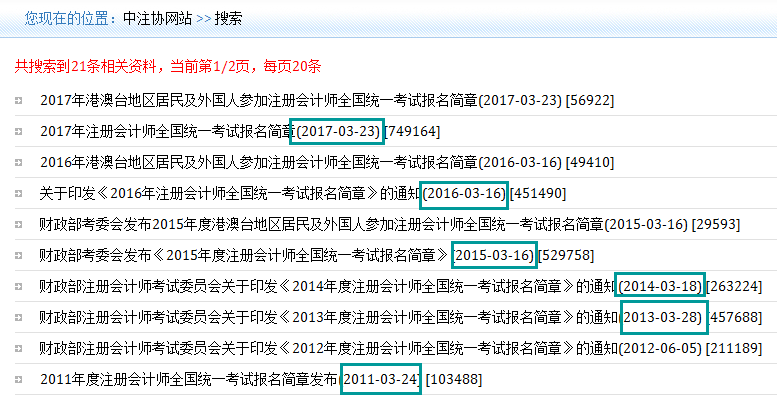Click the date (2011-03-24)
Screen dimensions: 777x401
coord(380,380)
